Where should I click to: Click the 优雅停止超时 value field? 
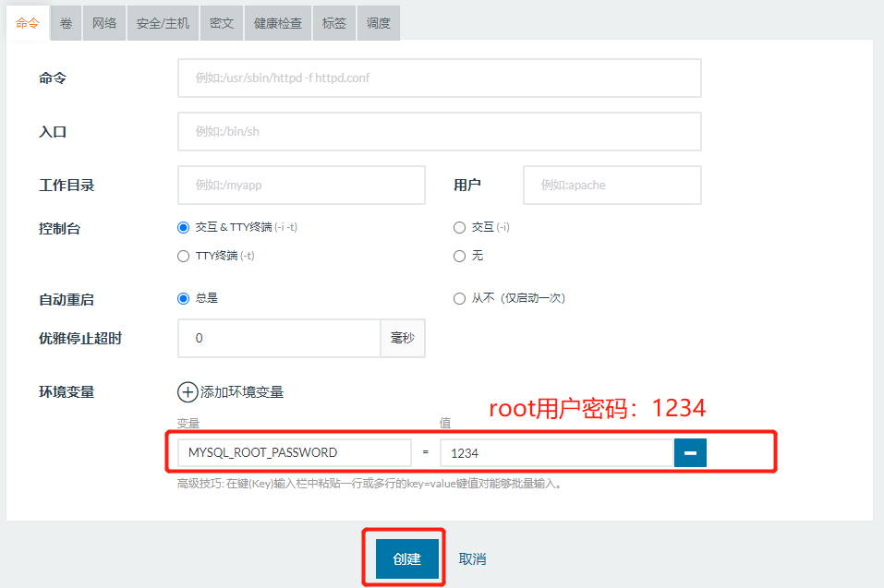[277, 338]
